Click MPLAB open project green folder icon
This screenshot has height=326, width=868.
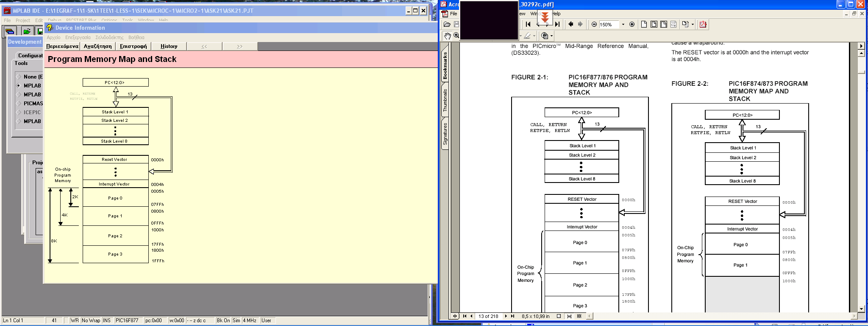coord(27,31)
